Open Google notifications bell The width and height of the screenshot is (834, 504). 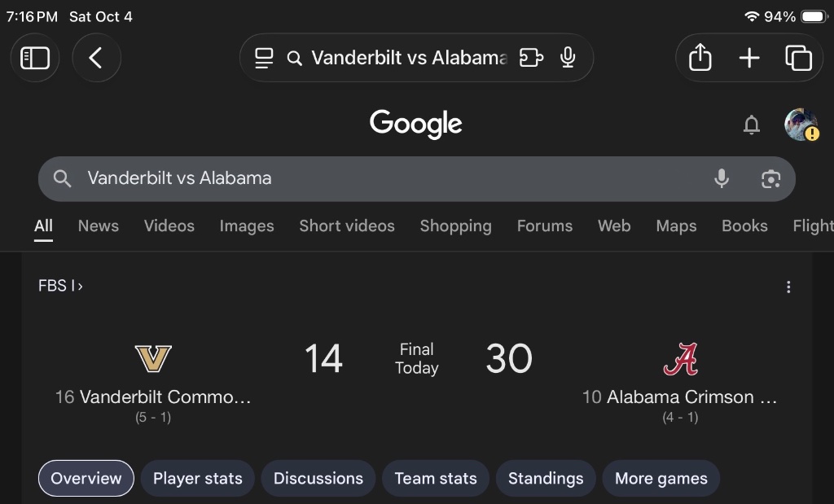[x=752, y=125]
